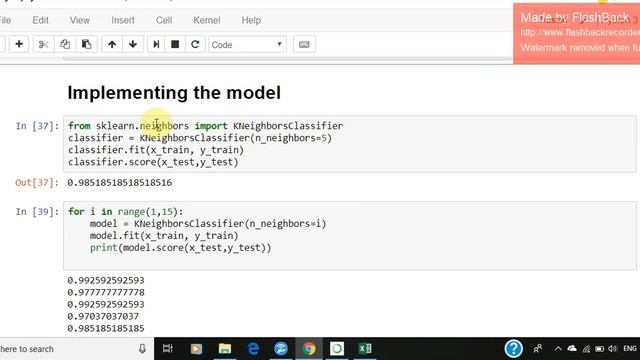Screen dimensions: 640x360
Task: Click the Out[37] prompt label
Action: pos(37,182)
